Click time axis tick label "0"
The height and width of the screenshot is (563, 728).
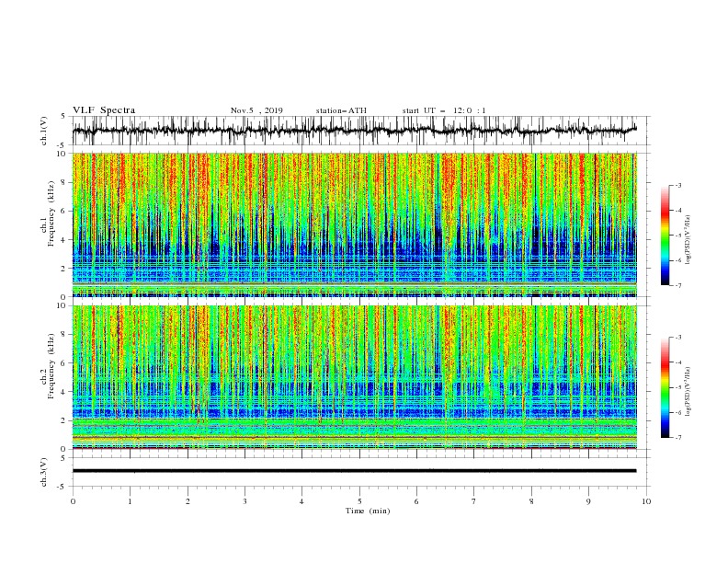coord(73,501)
